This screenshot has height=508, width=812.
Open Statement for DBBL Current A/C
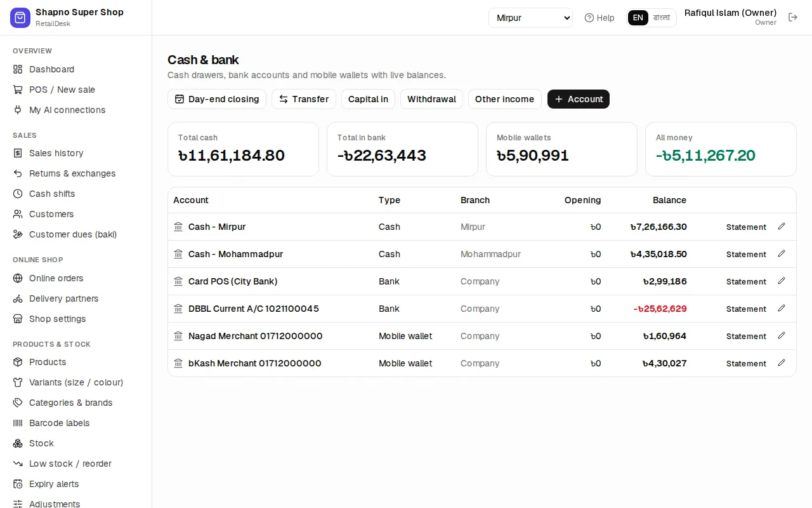[x=746, y=309]
